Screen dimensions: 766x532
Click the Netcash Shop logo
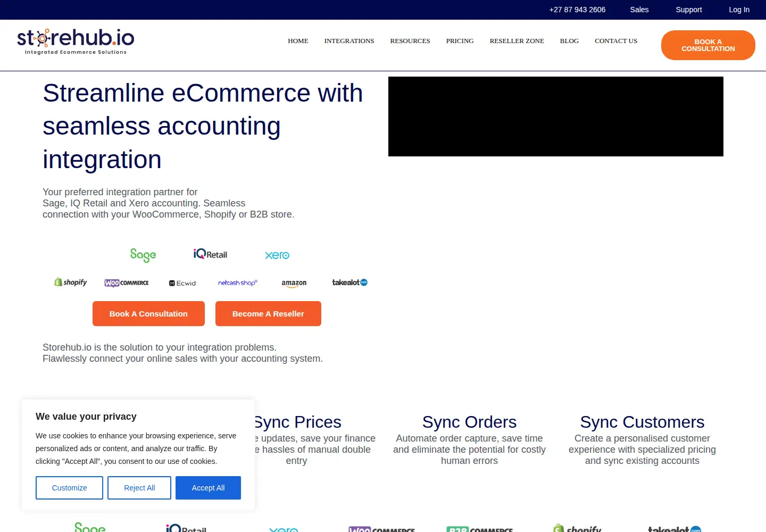point(238,283)
